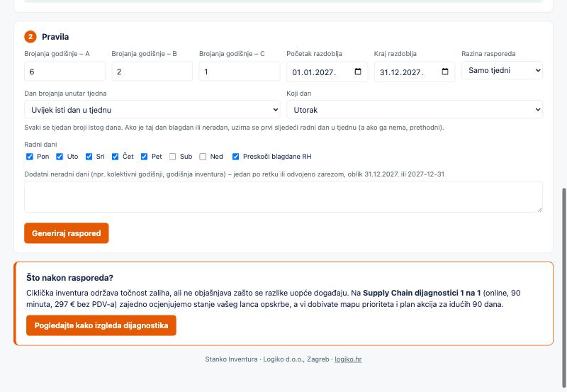The width and height of the screenshot is (567, 392).
Task: Click 'Stanko Inventura' footer text
Action: coord(231,359)
